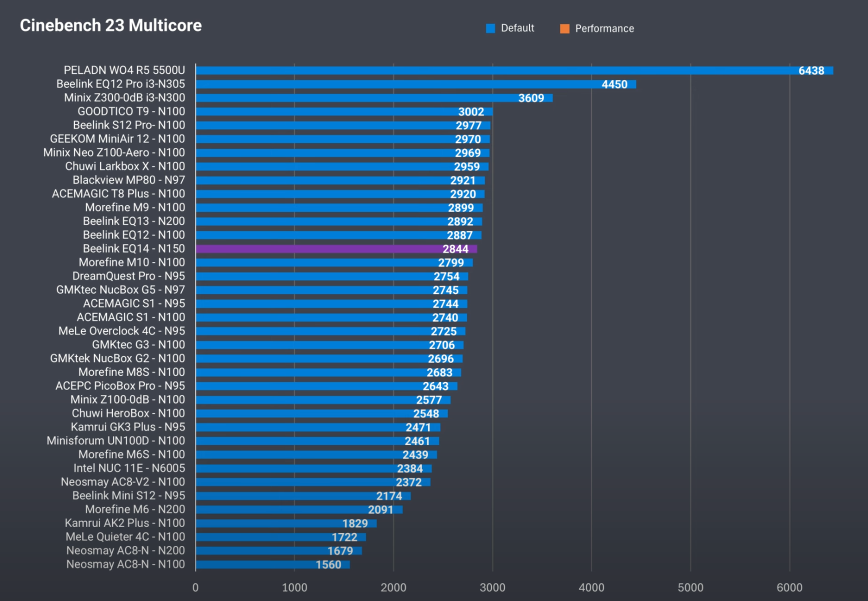
Task: Click the ACEMAGIC T8 Plus - N100 label
Action: pyautogui.click(x=118, y=194)
